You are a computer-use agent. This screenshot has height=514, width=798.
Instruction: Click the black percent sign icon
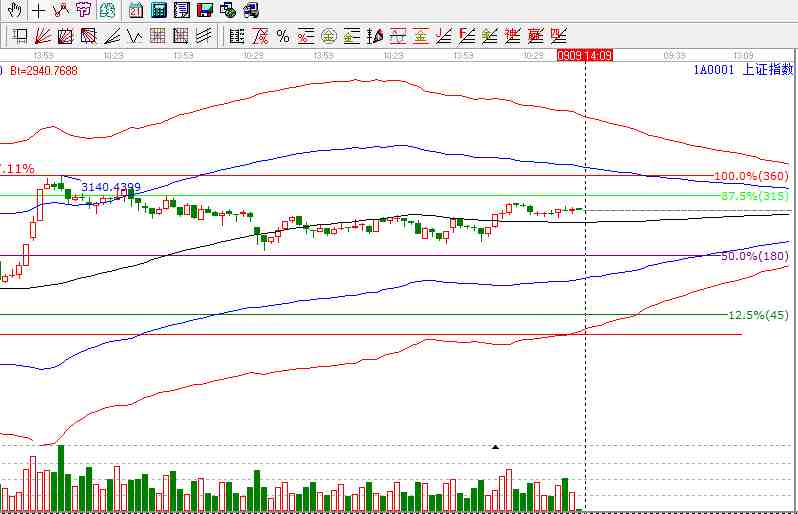click(x=283, y=36)
